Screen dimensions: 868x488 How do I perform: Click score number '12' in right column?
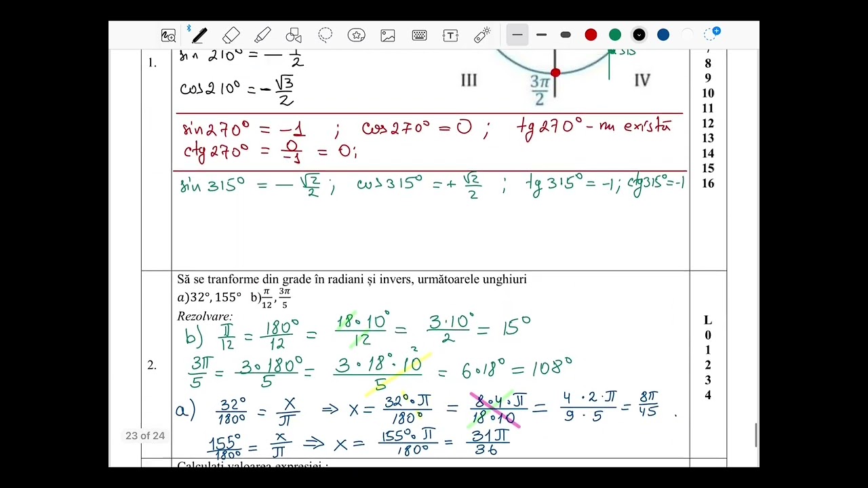point(708,124)
